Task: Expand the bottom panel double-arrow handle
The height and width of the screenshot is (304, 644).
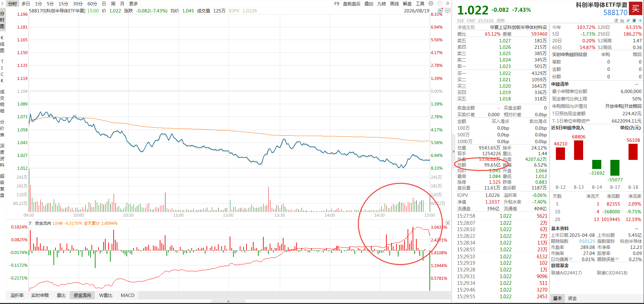Action: pyautogui.click(x=228, y=301)
